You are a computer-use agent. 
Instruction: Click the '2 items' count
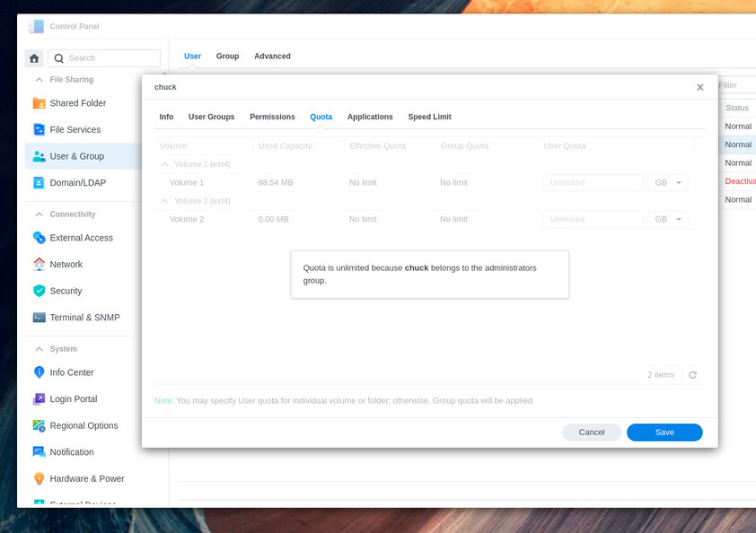[661, 375]
